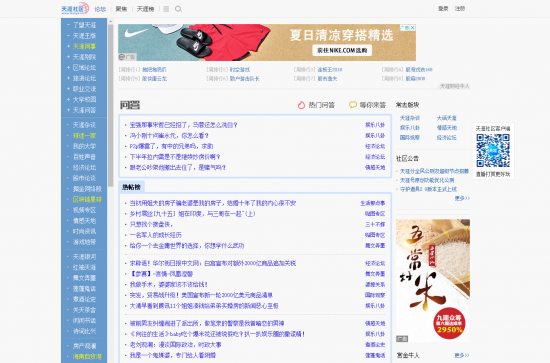Open 区块链星球 board in sidebar
The width and height of the screenshot is (550, 363).
click(x=87, y=199)
